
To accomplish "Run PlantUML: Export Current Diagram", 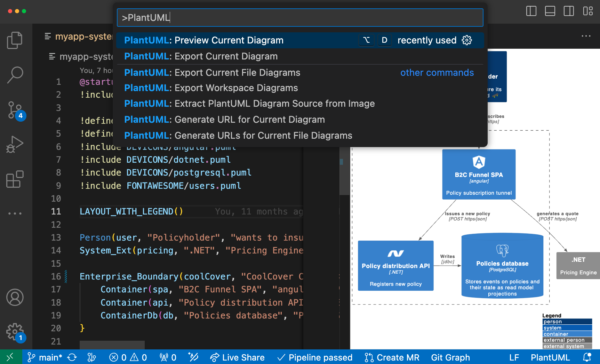I will 300,56.
